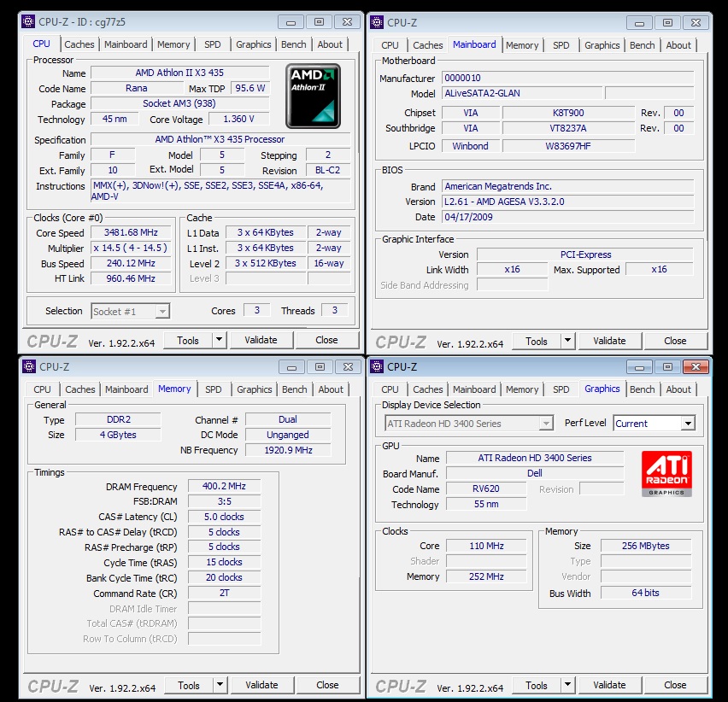The width and height of the screenshot is (728, 702).
Task: Click Validate button in Graphics window
Action: point(609,685)
